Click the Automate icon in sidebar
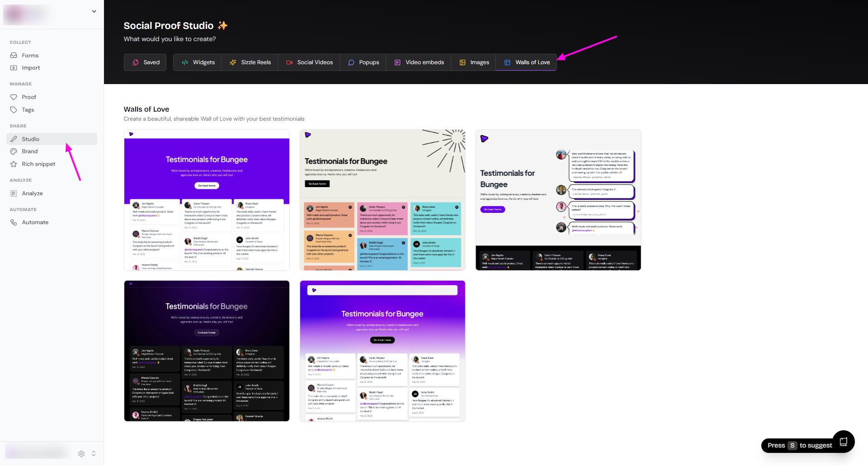868x466 pixels. [14, 222]
